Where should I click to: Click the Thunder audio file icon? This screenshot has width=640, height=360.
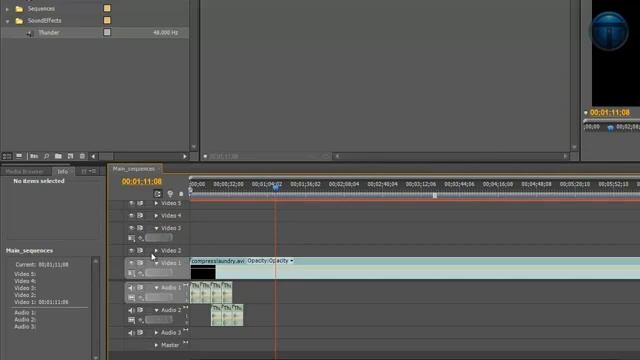[x=29, y=33]
